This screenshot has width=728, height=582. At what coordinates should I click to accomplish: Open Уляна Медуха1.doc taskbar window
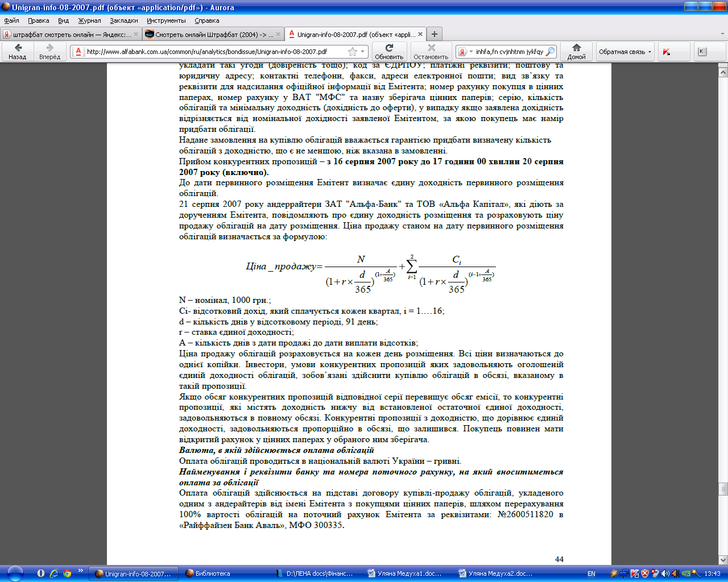(x=407, y=573)
